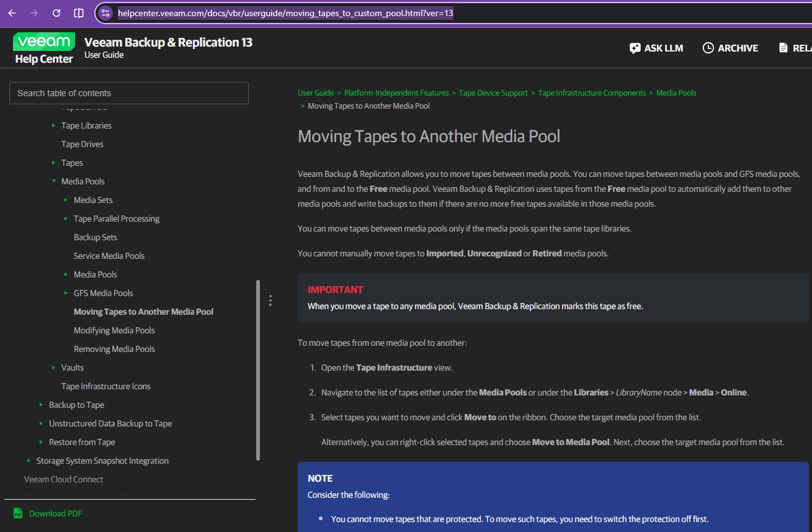Click the site information icon in address bar

pos(105,13)
